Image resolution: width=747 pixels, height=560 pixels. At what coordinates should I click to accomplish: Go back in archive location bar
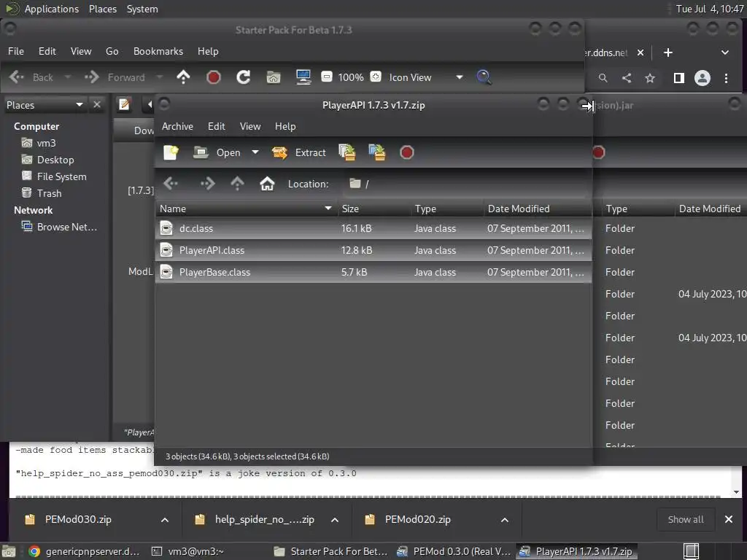tap(171, 184)
